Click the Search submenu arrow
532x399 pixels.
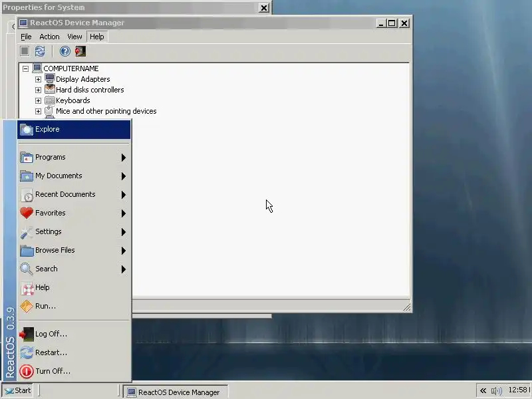(x=124, y=269)
